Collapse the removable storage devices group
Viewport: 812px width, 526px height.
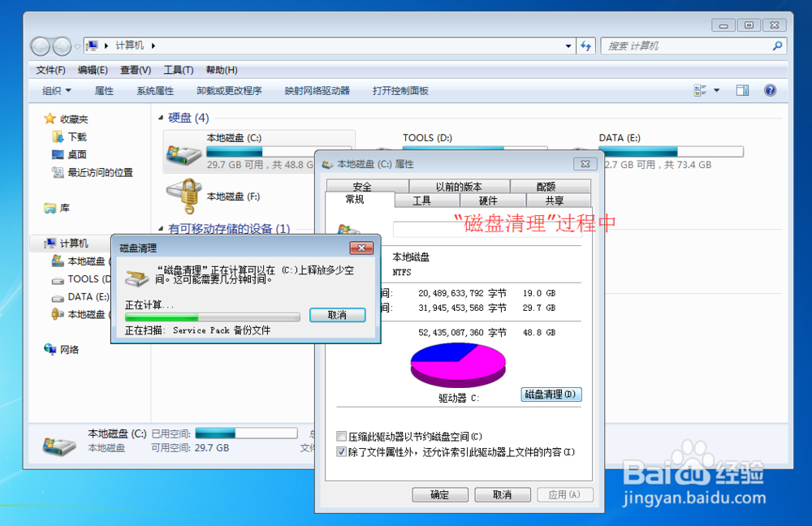[x=161, y=228]
